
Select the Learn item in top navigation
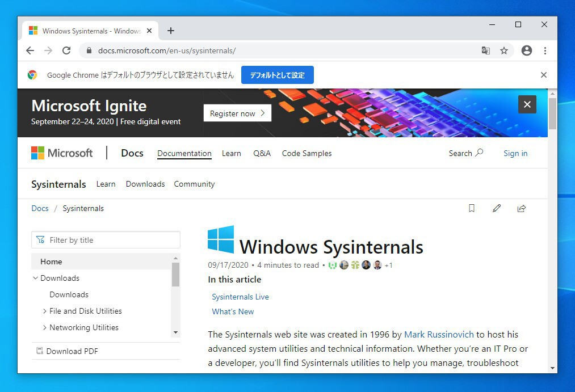pos(232,153)
